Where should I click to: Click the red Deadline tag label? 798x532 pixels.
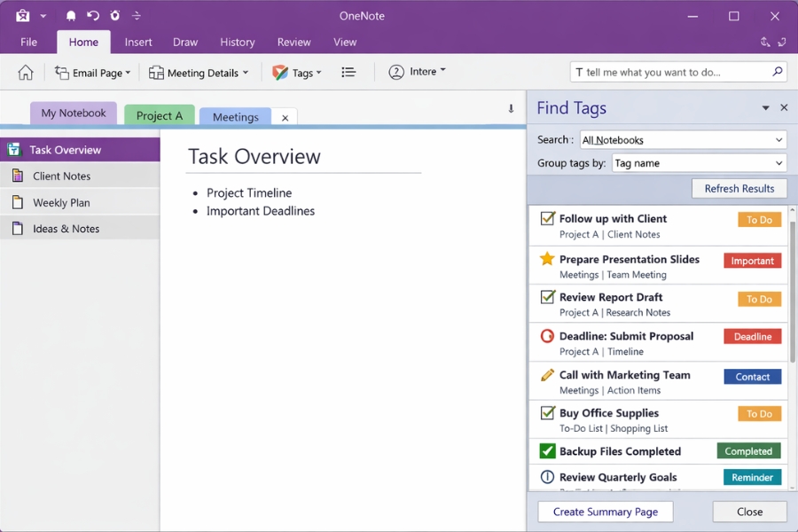752,336
